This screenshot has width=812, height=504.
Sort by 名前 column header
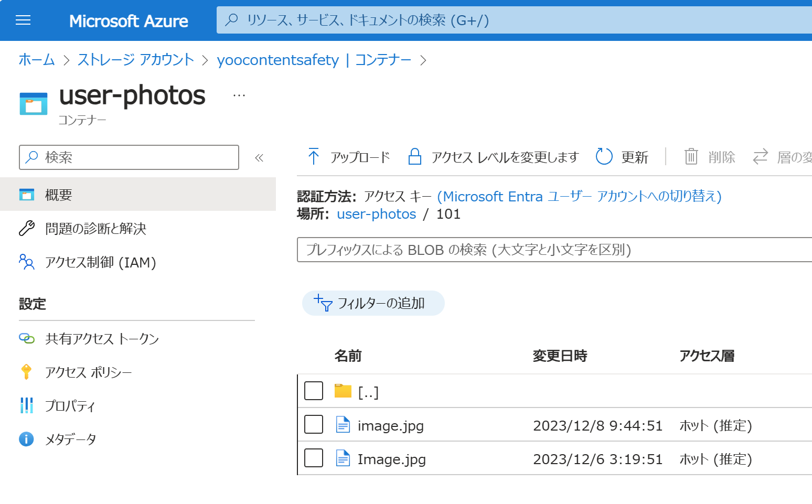348,356
